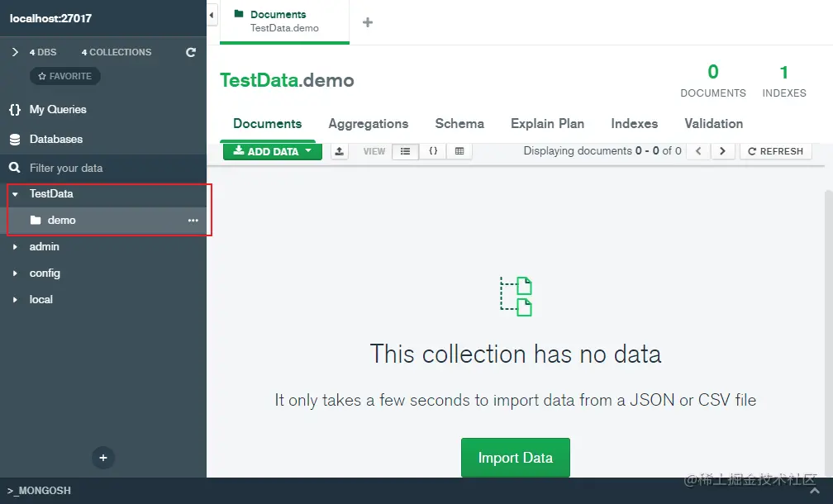Click the Filter your data field
Screen dimensions: 833x504
(x=103, y=168)
